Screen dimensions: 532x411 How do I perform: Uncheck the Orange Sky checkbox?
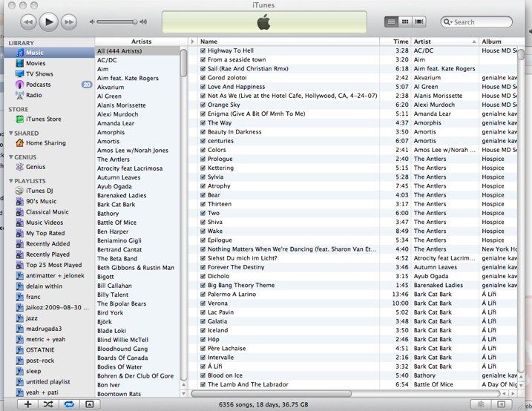click(x=203, y=105)
